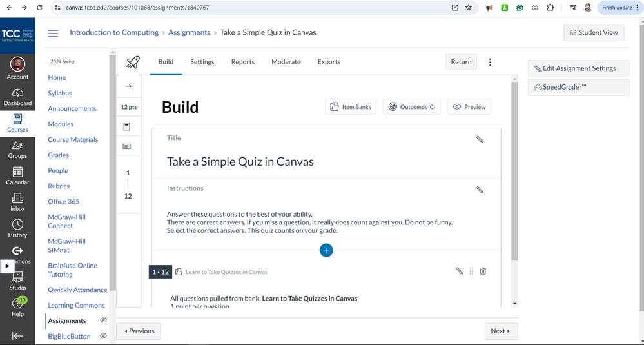Click the Item Banks button
This screenshot has width=644, height=345.
coord(351,107)
